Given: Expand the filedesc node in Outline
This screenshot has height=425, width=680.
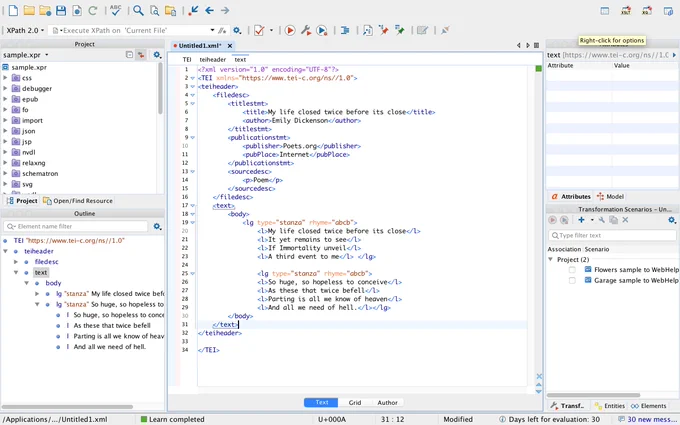Looking at the screenshot, I should click(16, 262).
